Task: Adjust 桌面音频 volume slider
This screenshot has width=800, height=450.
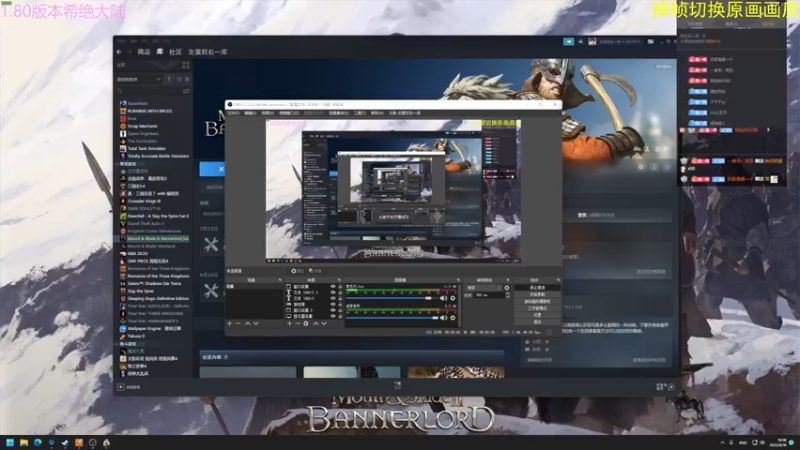Action: pos(392,317)
